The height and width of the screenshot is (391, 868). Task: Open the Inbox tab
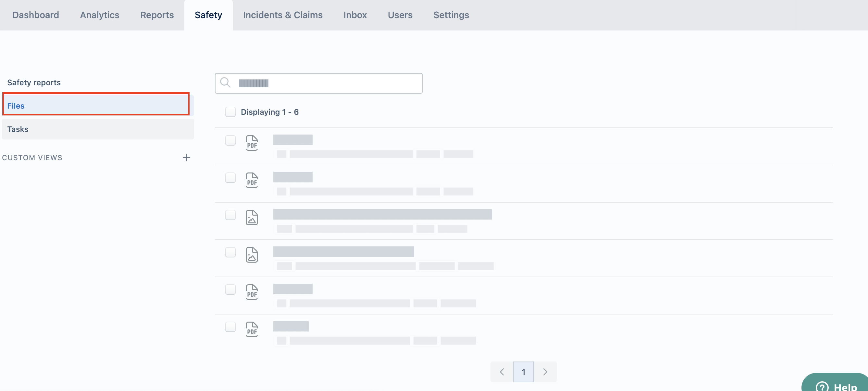355,15
